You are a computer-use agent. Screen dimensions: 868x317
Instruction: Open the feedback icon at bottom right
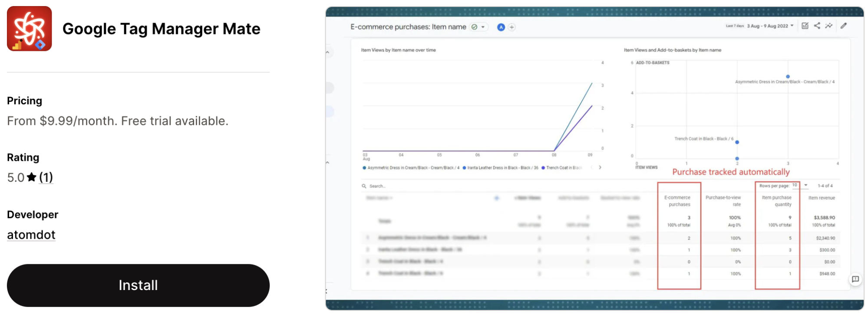coord(855,279)
